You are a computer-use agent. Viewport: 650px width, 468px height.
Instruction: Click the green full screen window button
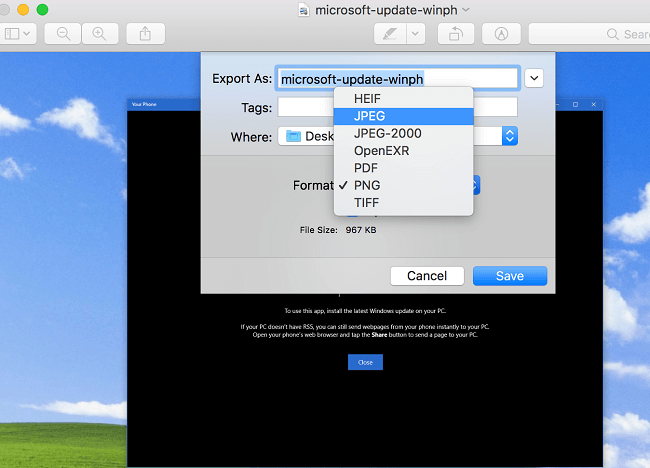42,10
